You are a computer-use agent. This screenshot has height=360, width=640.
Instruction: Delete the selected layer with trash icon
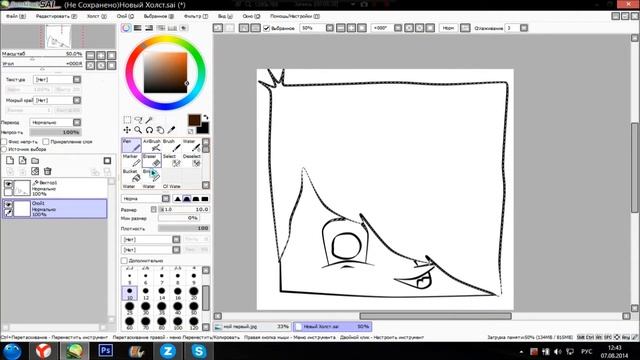(x=47, y=171)
